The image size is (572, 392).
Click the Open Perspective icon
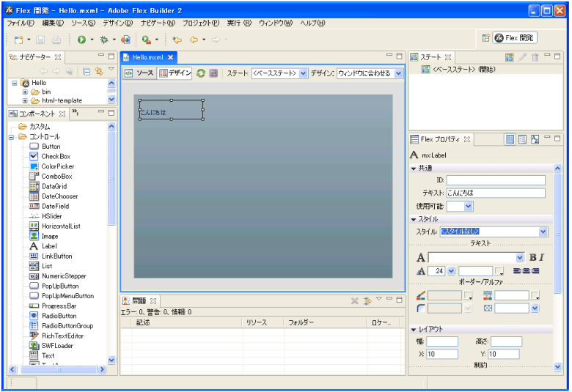(x=485, y=38)
